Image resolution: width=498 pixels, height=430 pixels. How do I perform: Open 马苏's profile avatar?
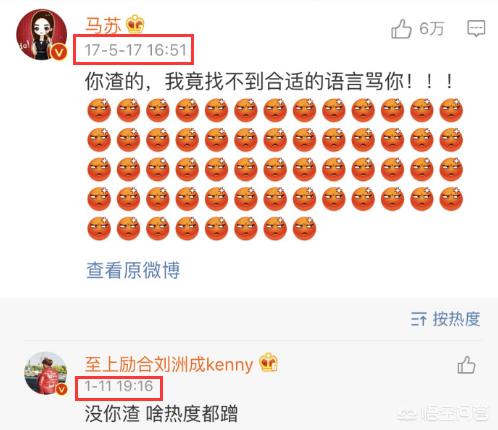[x=42, y=35]
